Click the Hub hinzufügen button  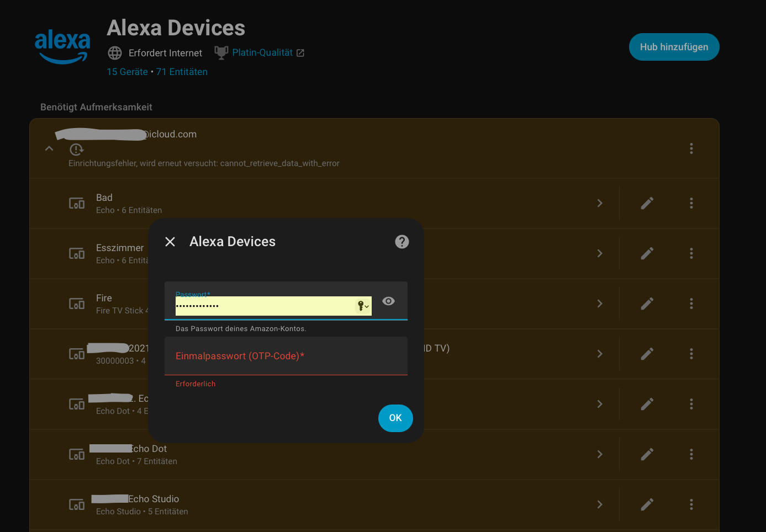(x=674, y=47)
